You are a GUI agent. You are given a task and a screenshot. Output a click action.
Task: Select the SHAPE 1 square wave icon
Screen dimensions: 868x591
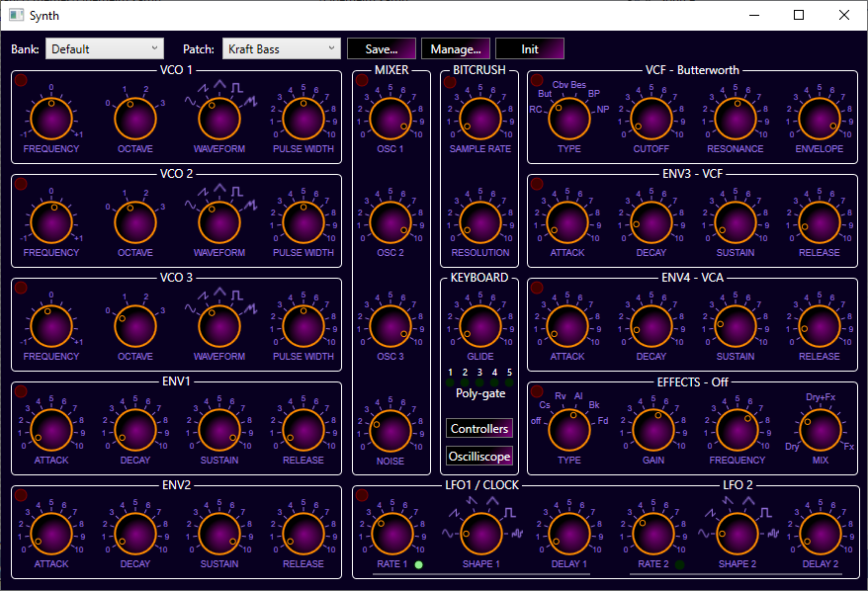tap(510, 512)
